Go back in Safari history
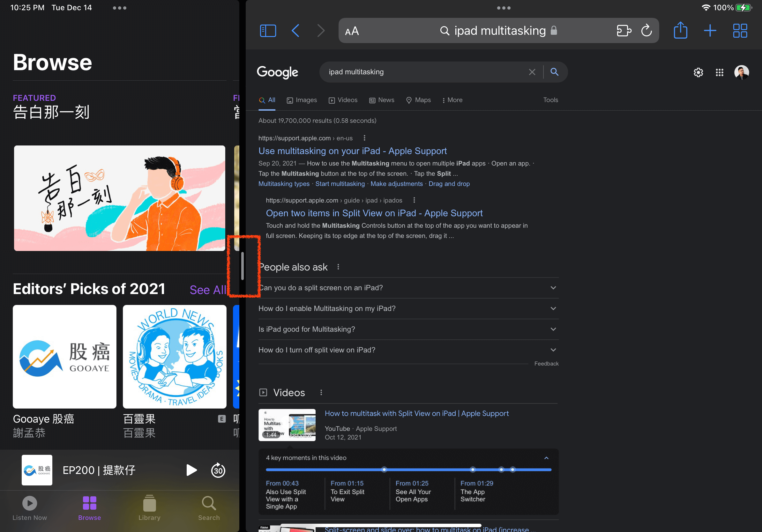Screen dimensions: 762x532 pyautogui.click(x=295, y=31)
